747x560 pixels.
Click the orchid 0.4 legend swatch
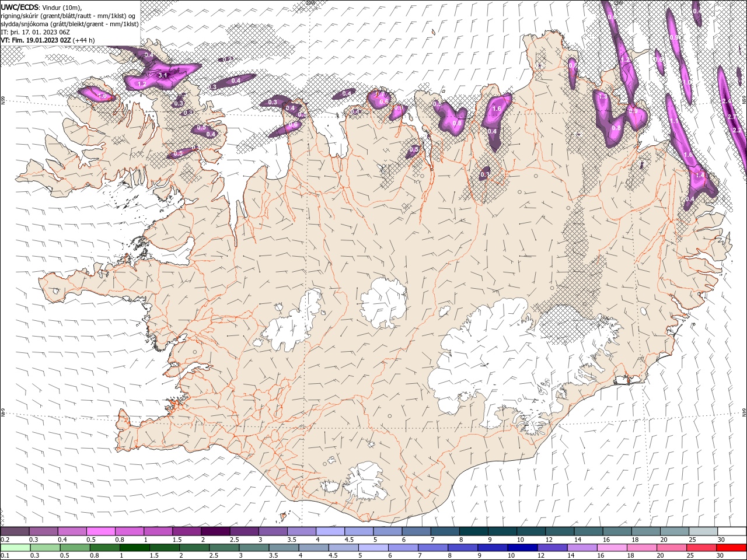pos(72,531)
